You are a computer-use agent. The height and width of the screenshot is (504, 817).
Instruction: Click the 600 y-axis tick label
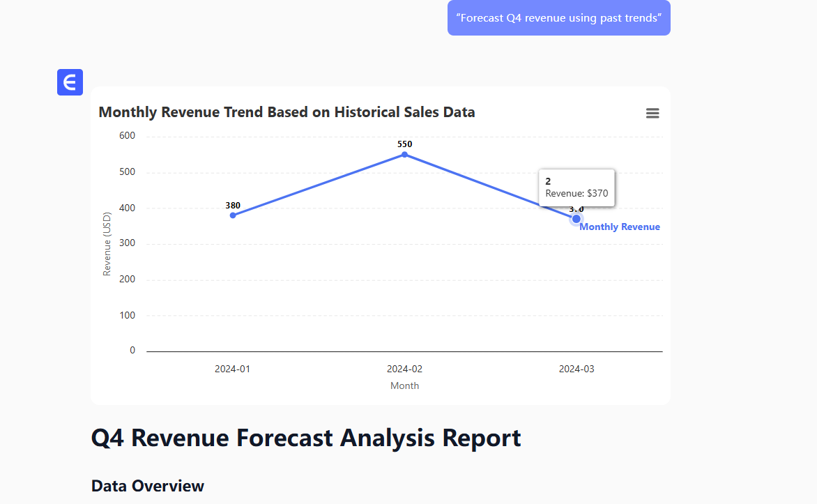click(x=127, y=135)
